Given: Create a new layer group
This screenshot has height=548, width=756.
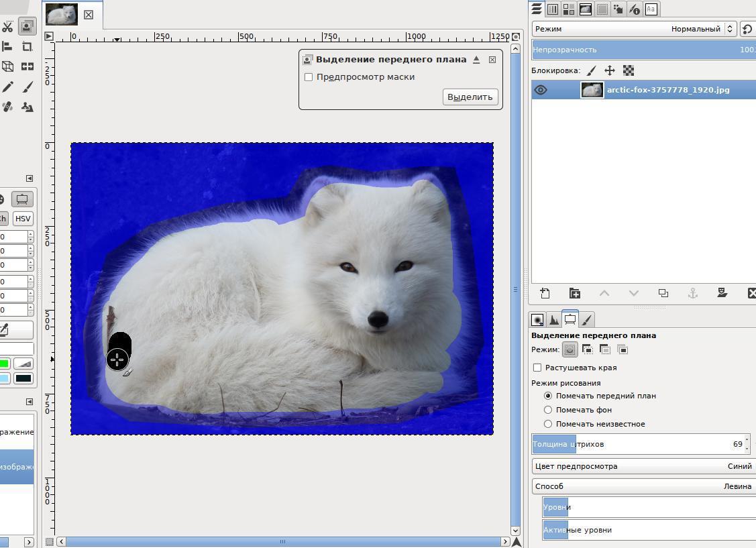Looking at the screenshot, I should [x=575, y=293].
